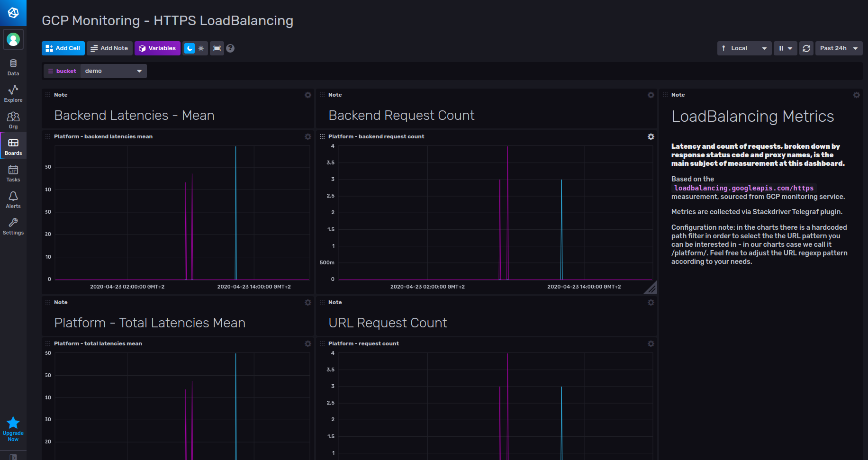Click the 'Platform - backend latencies mean' cell title
This screenshot has width=868, height=460.
tap(103, 136)
